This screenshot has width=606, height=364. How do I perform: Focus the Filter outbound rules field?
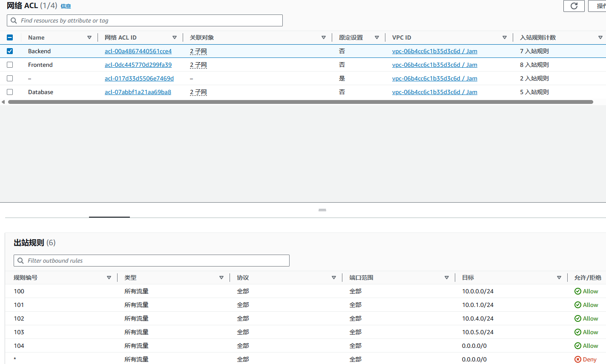click(x=152, y=261)
